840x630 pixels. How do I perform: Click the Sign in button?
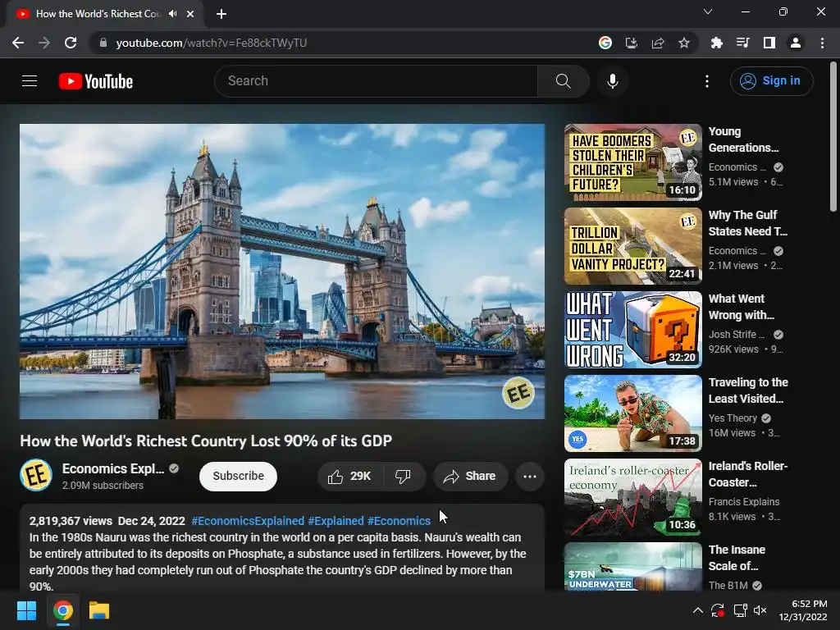tap(771, 81)
